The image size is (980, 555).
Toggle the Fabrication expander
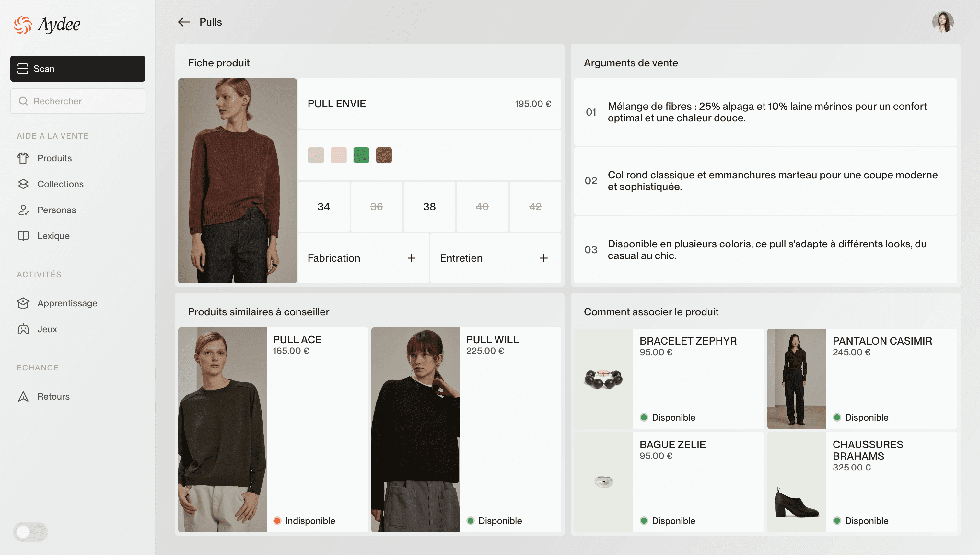coord(412,258)
